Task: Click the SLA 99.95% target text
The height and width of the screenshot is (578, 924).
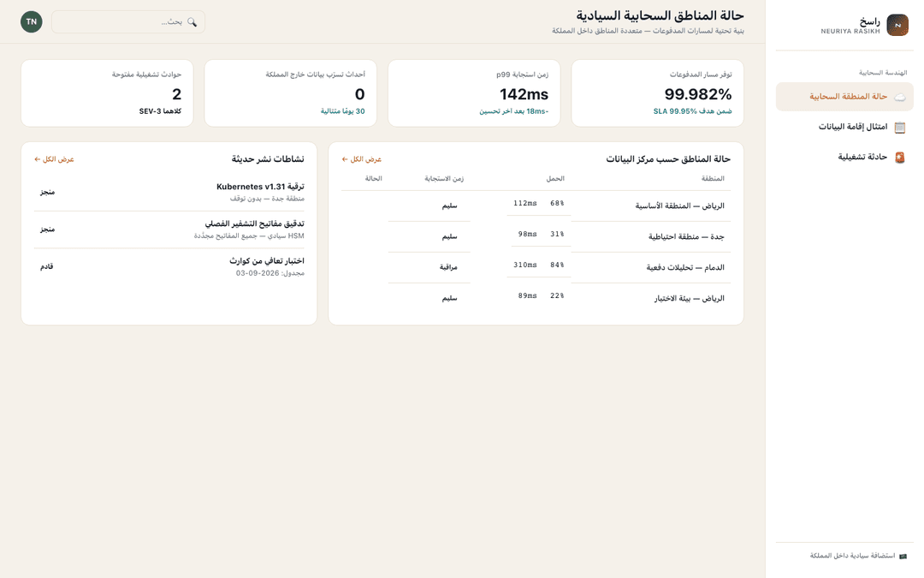Action: (x=692, y=111)
